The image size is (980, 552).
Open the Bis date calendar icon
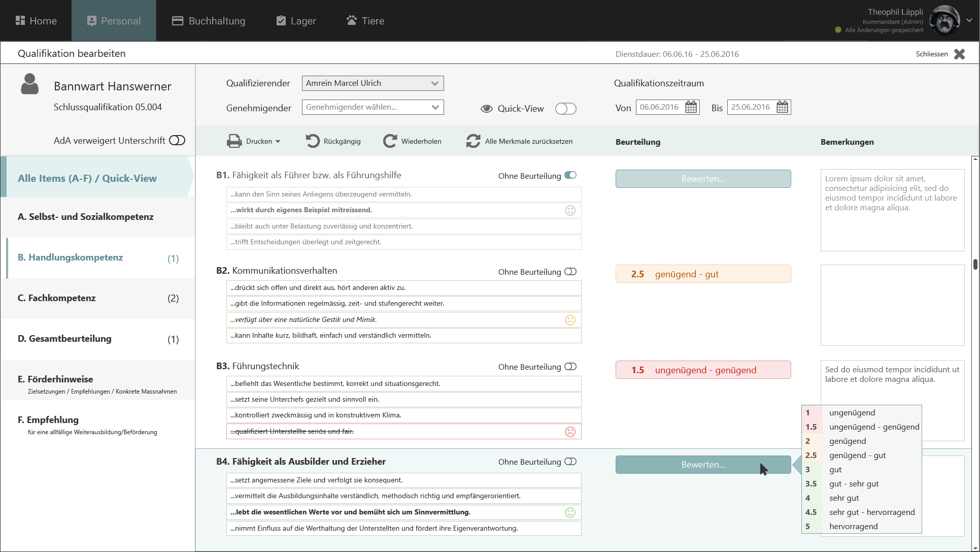(x=782, y=107)
